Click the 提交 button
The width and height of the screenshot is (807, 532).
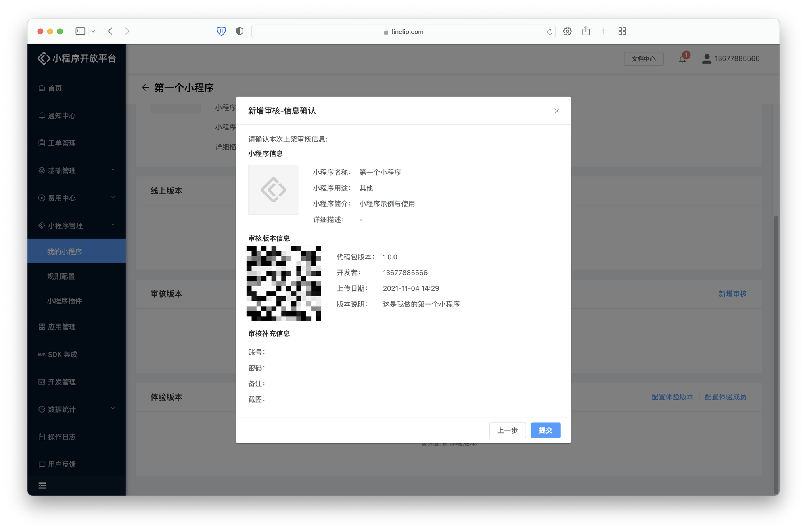(546, 430)
